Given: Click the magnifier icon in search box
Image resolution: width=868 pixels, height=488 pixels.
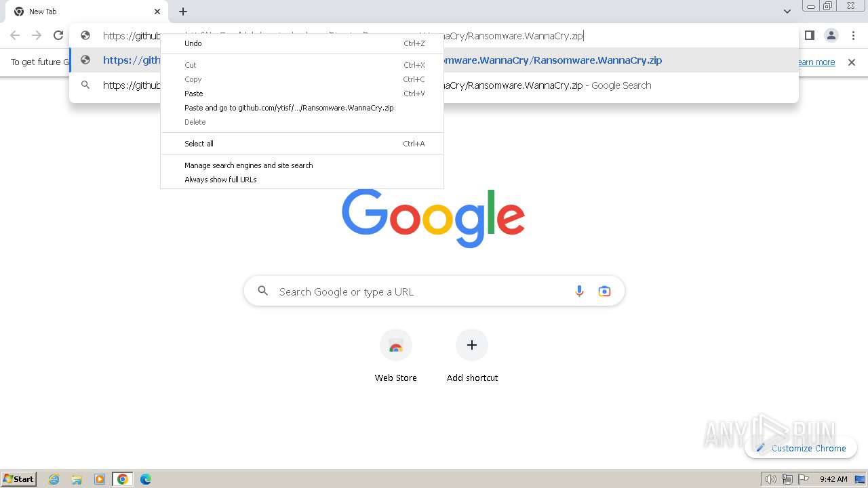Looking at the screenshot, I should pos(262,291).
